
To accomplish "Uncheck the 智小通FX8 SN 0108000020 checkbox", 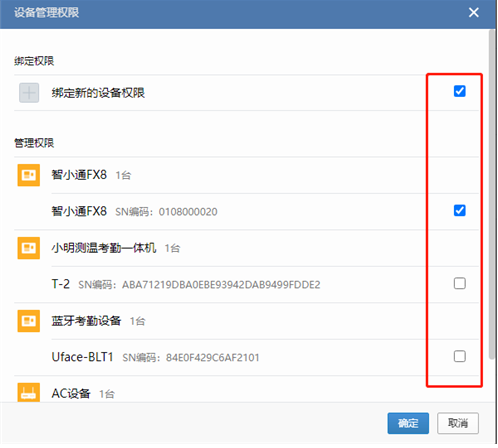I will click(460, 210).
